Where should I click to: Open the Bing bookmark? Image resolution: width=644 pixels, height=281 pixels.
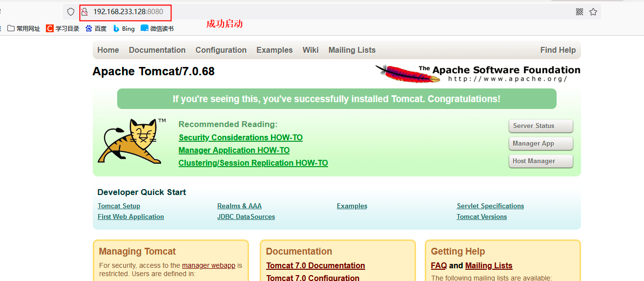coord(124,29)
